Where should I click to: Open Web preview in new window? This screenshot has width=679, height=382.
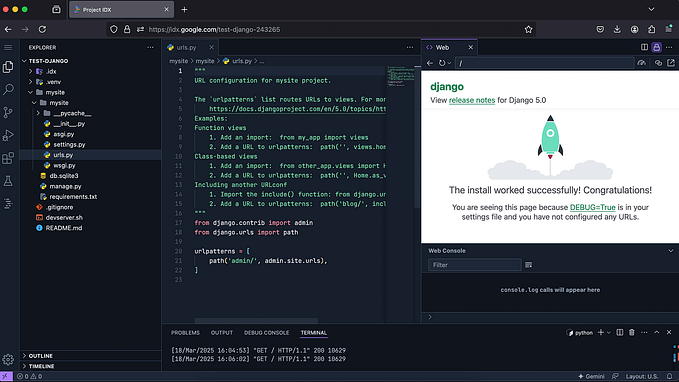(x=671, y=63)
